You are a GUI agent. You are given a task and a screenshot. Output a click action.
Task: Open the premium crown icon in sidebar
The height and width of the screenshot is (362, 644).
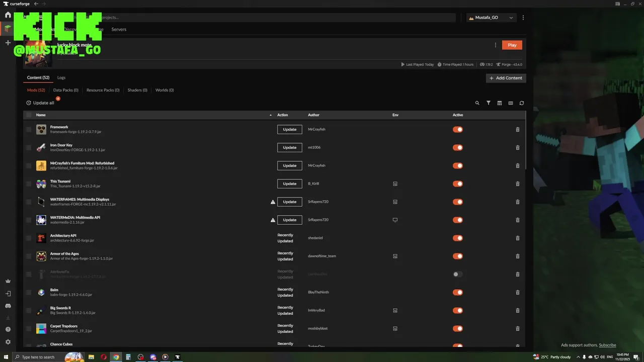8,282
